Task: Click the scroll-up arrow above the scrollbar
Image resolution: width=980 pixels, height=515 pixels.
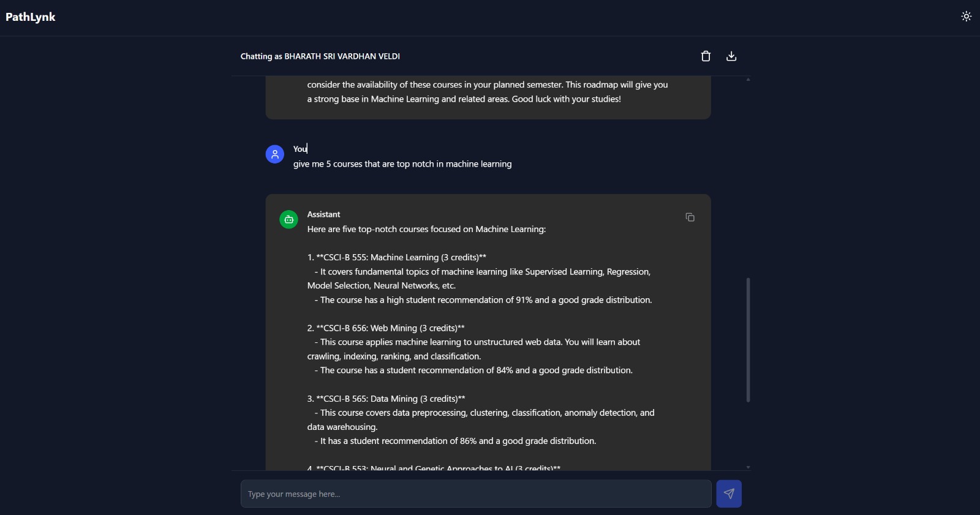Action: click(748, 80)
